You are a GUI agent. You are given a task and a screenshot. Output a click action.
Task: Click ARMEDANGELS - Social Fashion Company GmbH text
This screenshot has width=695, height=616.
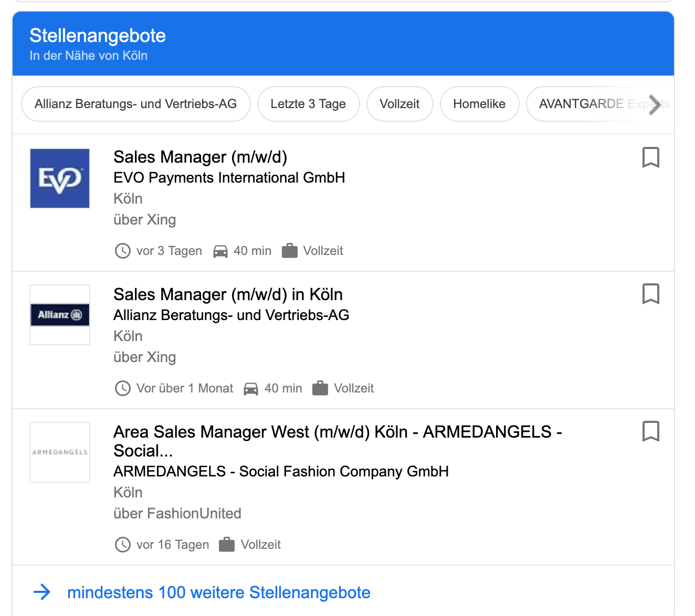pos(281,472)
